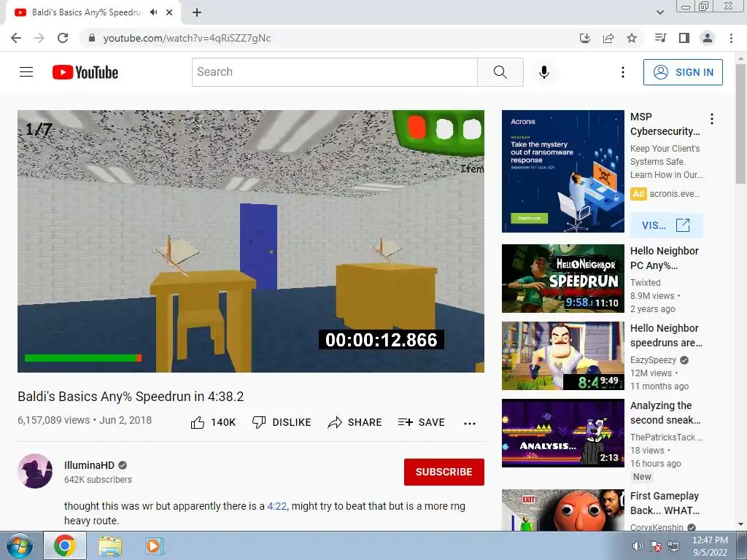Click the DISLIKE button
This screenshot has height=560, width=747.
point(282,422)
